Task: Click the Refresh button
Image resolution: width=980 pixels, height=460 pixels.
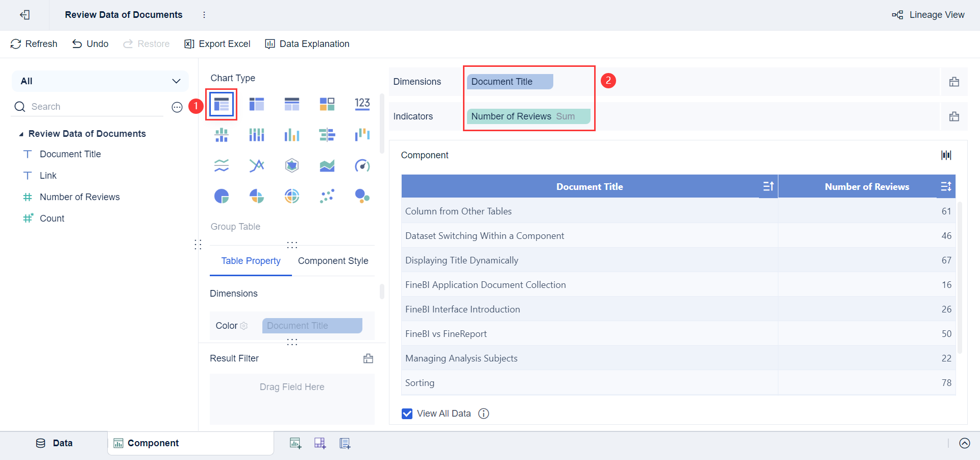Action: coord(34,44)
